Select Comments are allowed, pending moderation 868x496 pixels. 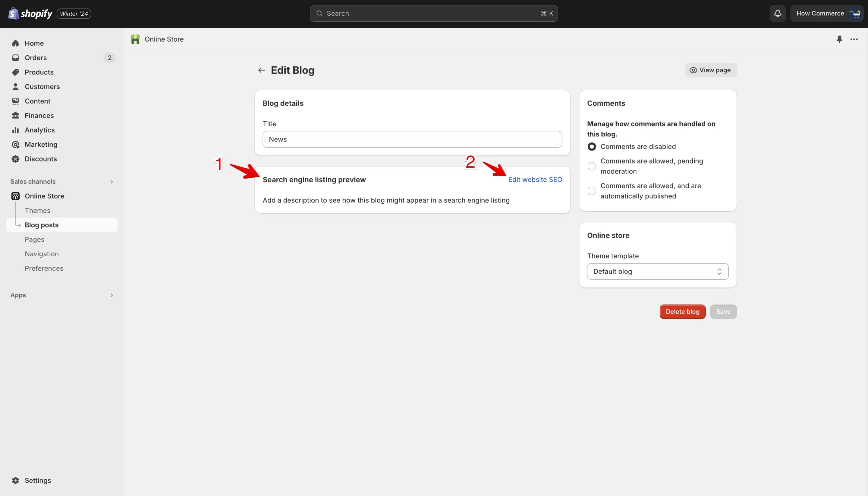click(x=592, y=166)
